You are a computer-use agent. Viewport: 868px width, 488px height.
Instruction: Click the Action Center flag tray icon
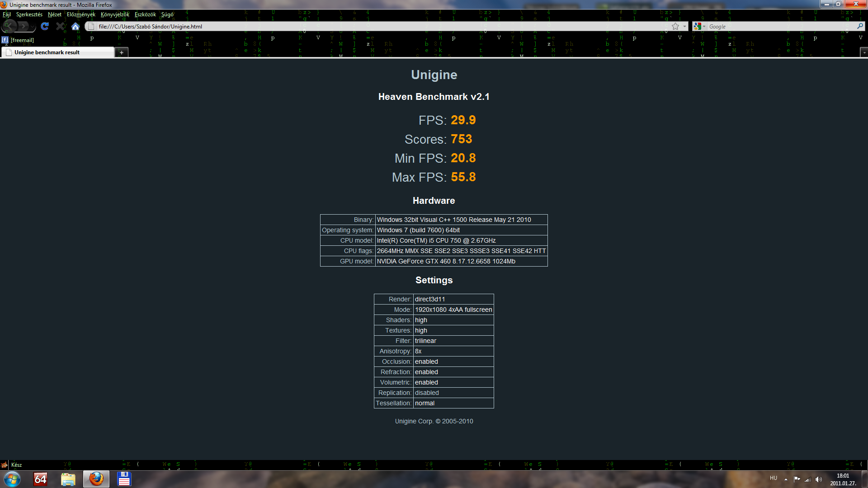tap(797, 479)
